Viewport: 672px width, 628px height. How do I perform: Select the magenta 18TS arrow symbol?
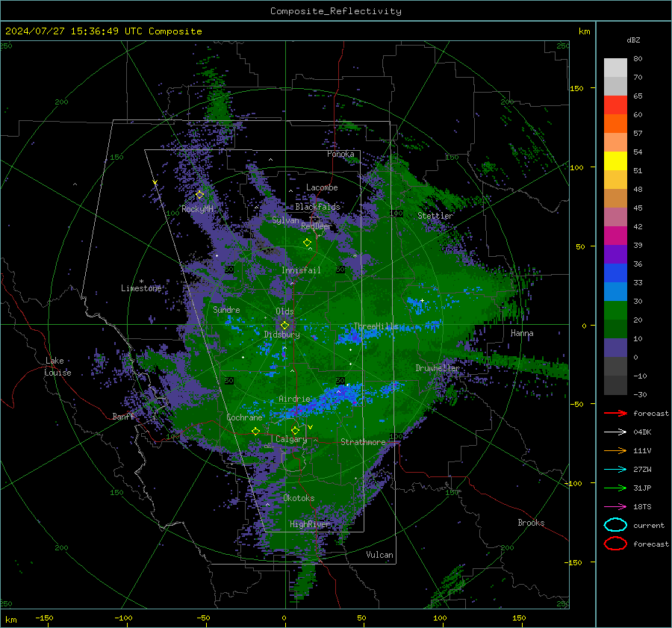pos(615,507)
